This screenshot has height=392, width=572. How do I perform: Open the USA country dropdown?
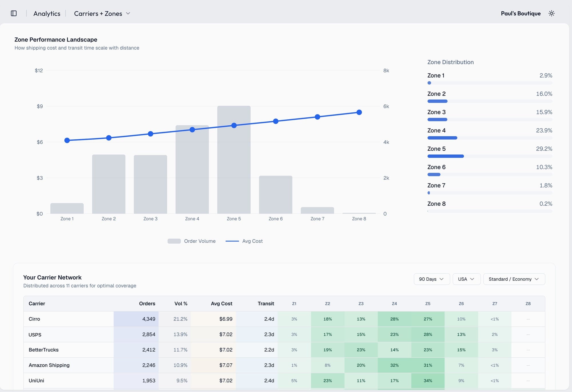tap(466, 279)
